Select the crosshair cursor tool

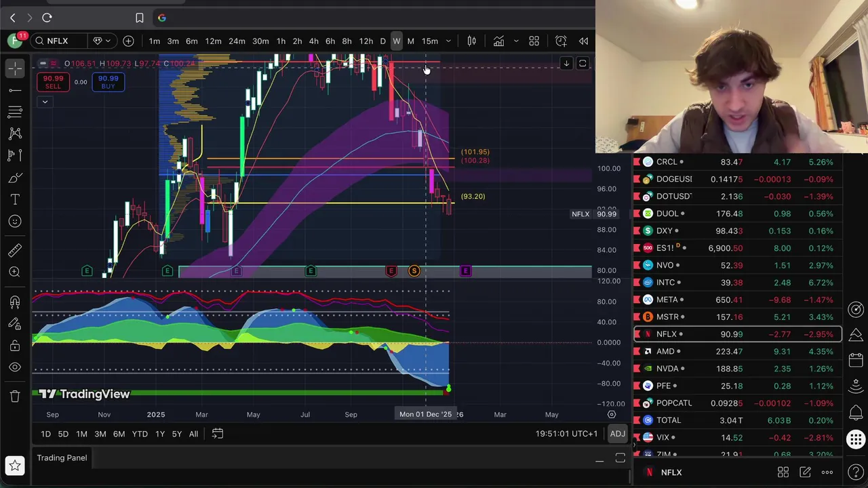pyautogui.click(x=15, y=68)
